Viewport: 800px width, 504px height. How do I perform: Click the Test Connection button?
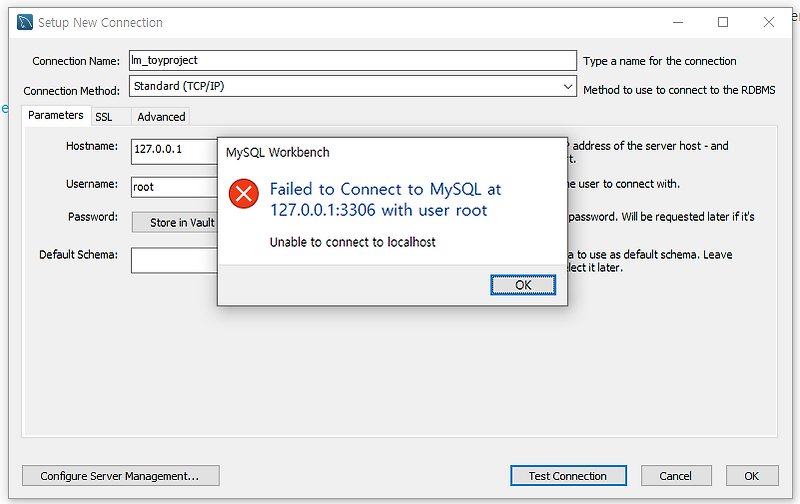point(568,475)
